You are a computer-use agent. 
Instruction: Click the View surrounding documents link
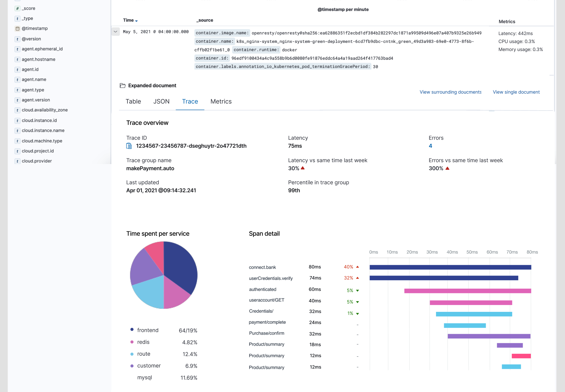click(x=450, y=92)
